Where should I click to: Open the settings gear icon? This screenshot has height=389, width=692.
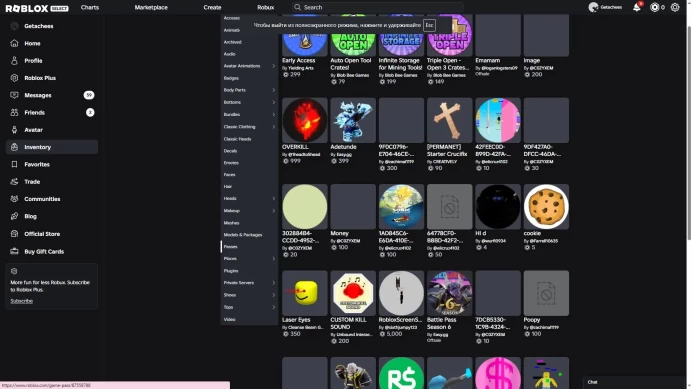675,8
